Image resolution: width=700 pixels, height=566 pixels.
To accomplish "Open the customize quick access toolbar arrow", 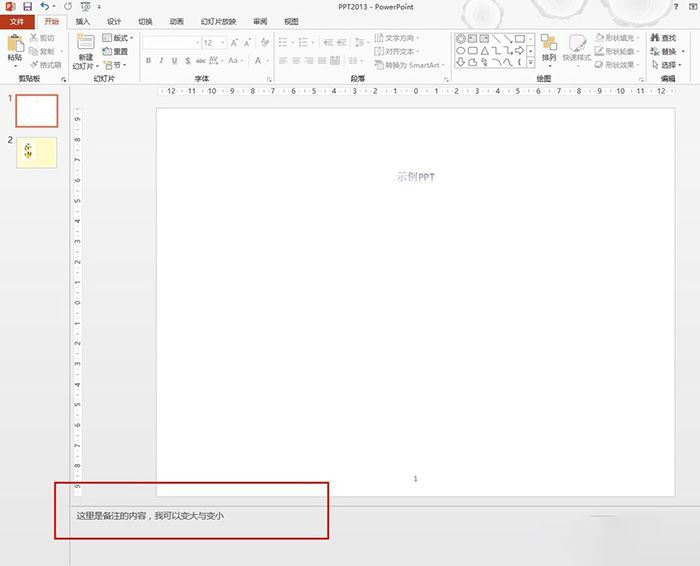I will 99,7.
